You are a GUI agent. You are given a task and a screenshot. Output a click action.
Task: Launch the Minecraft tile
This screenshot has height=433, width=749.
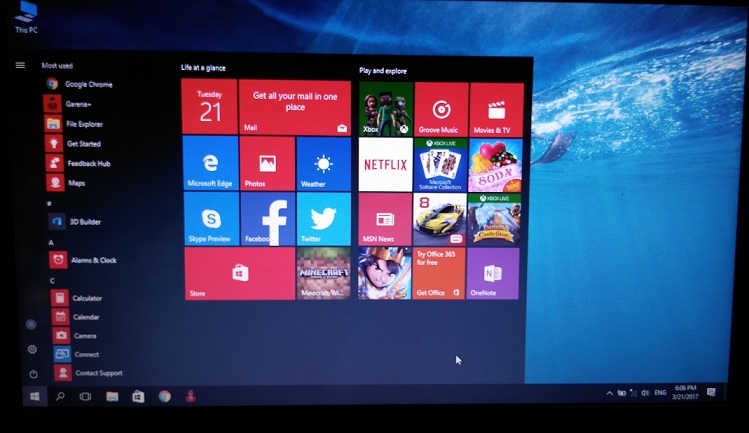pyautogui.click(x=323, y=273)
